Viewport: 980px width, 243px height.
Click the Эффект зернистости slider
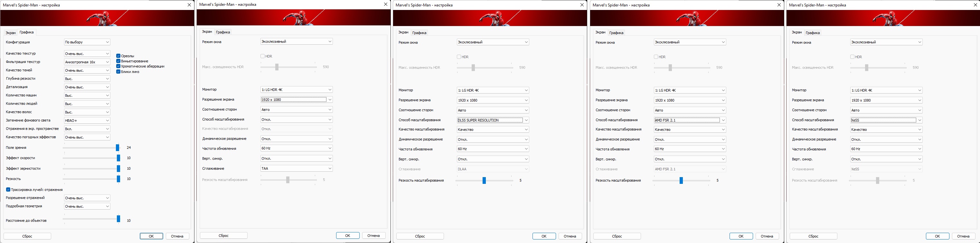[91, 168]
